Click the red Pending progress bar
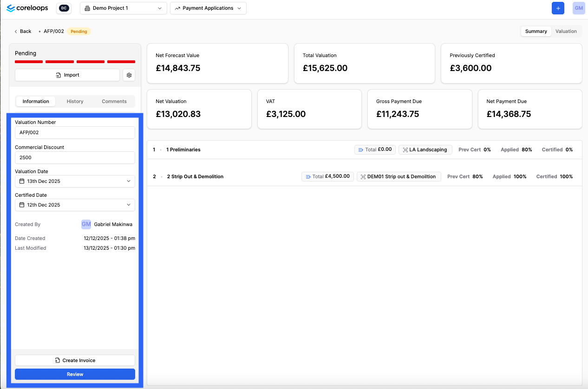The width and height of the screenshot is (588, 389). 75,62
